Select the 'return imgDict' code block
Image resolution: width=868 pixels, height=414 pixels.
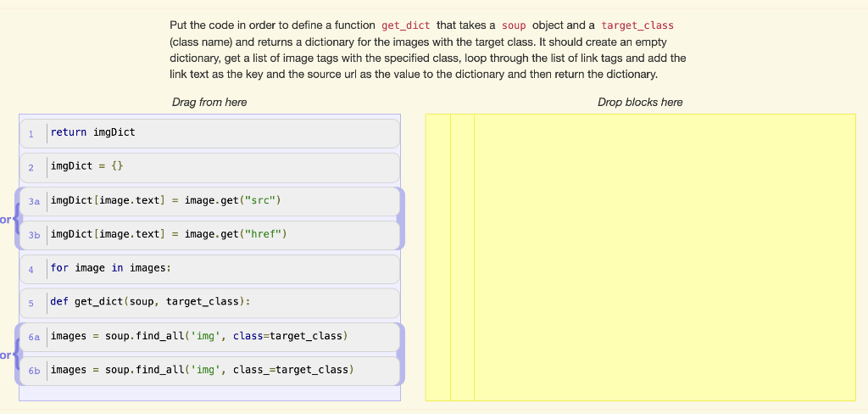point(209,133)
